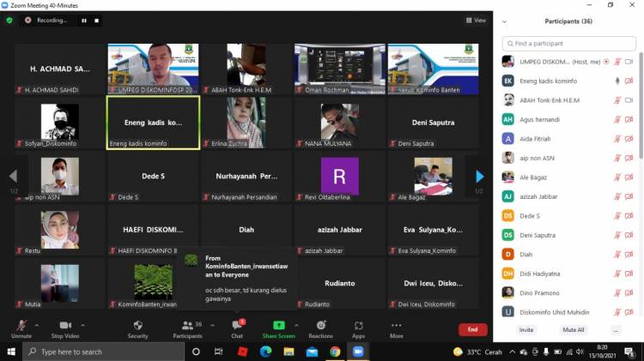Expand video options arrow beside Stop Video
644x361 pixels.
[x=82, y=325]
